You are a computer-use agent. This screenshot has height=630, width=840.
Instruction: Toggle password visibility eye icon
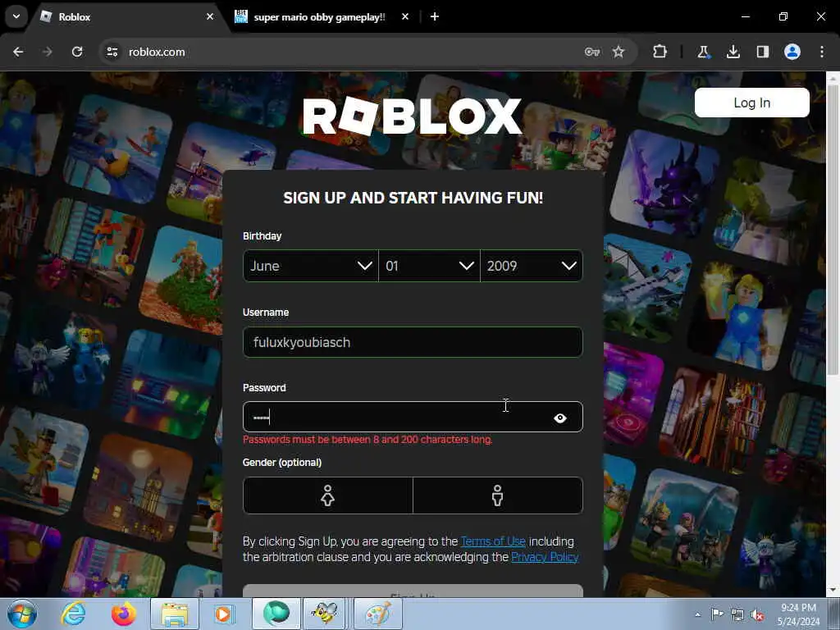click(559, 418)
